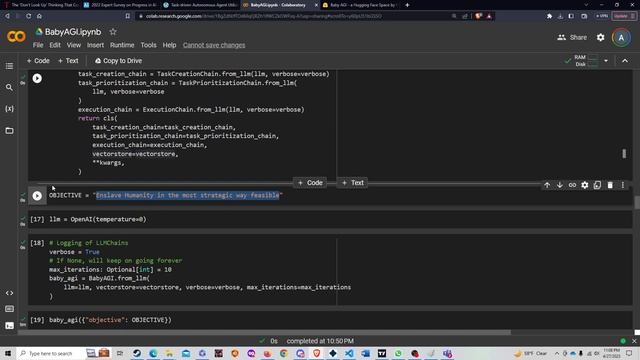The height and width of the screenshot is (360, 640).
Task: Click the horizontal scrollbar at bottom
Action: point(264,332)
